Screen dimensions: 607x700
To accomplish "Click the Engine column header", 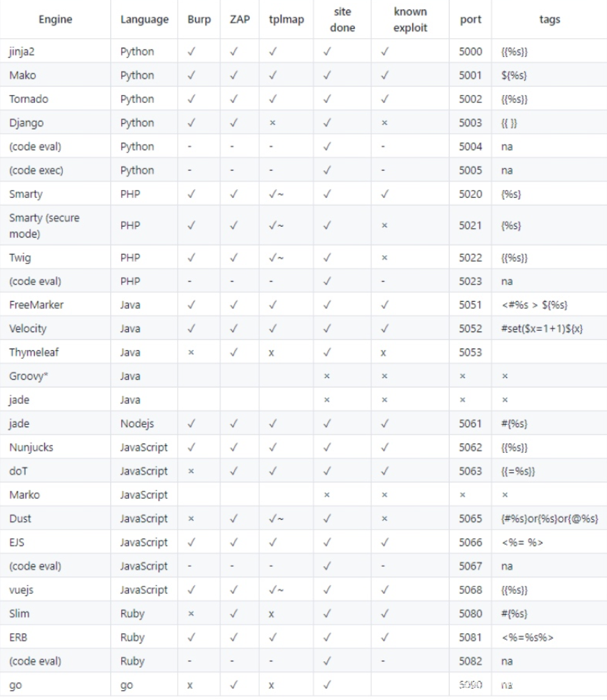I will click(x=55, y=19).
